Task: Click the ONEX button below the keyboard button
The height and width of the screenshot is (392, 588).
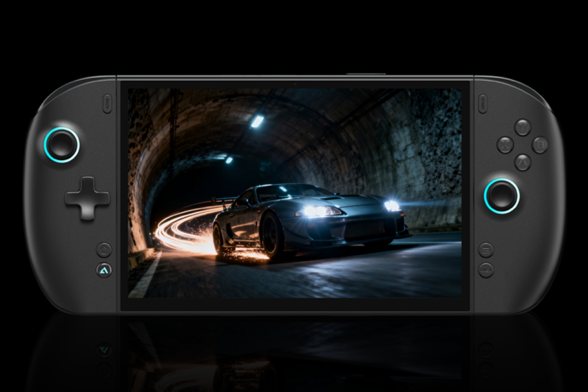Action: (486, 270)
